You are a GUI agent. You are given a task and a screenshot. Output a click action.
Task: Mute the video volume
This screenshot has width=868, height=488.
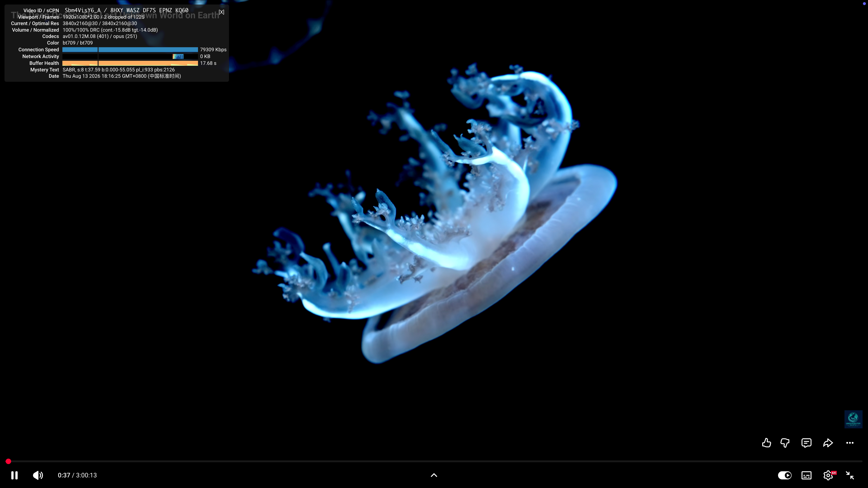38,475
